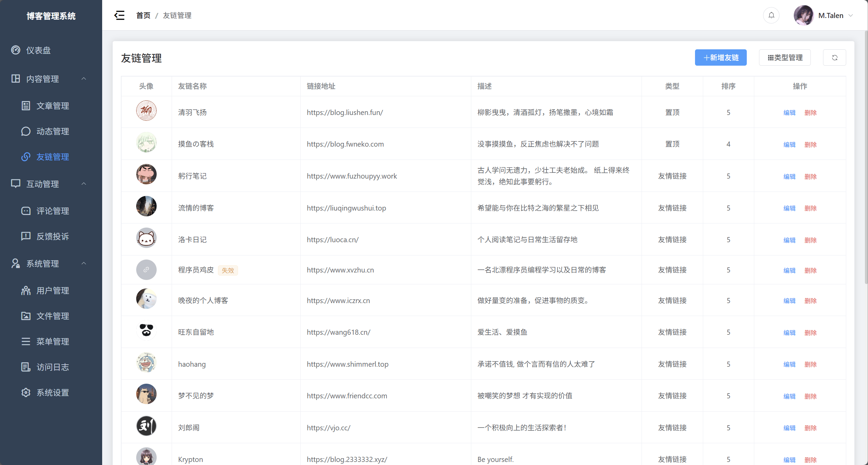
Task: Collapse the 内容管理 section chevron
Action: [84, 79]
